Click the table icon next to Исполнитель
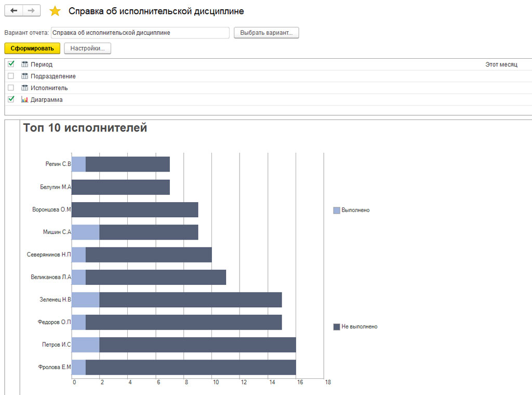Screen dimensions: 532x395 [x=24, y=88]
